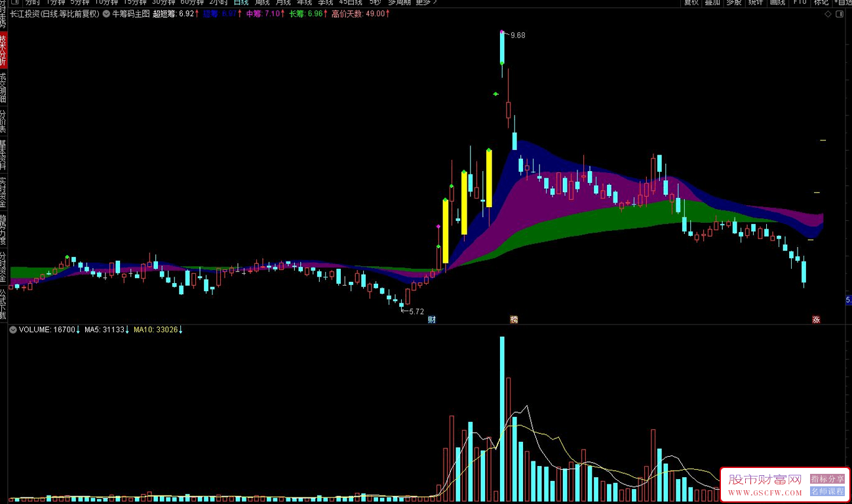
Task: Click the 超短筹 6.92 value
Action: click(176, 13)
